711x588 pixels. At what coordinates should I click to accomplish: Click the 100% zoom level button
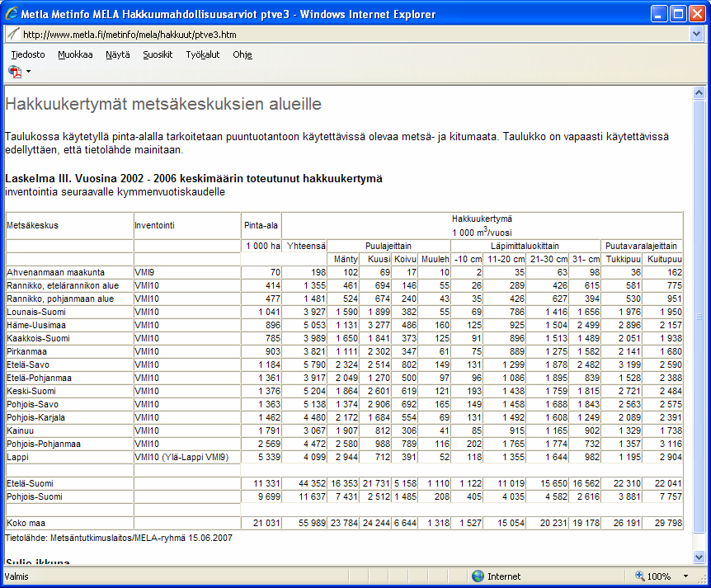[653, 576]
